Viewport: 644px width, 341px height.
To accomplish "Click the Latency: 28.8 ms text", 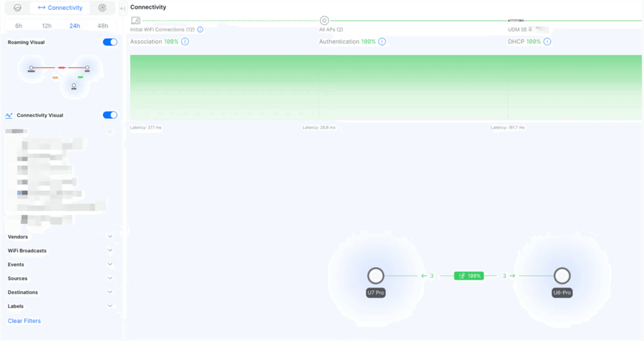I will point(319,128).
